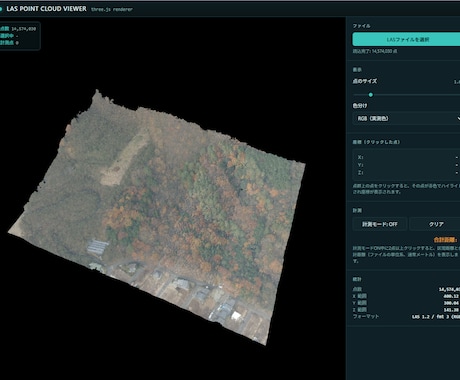Click the teal logo dot in header
This screenshot has width=460, height=380.
tap(1, 9)
